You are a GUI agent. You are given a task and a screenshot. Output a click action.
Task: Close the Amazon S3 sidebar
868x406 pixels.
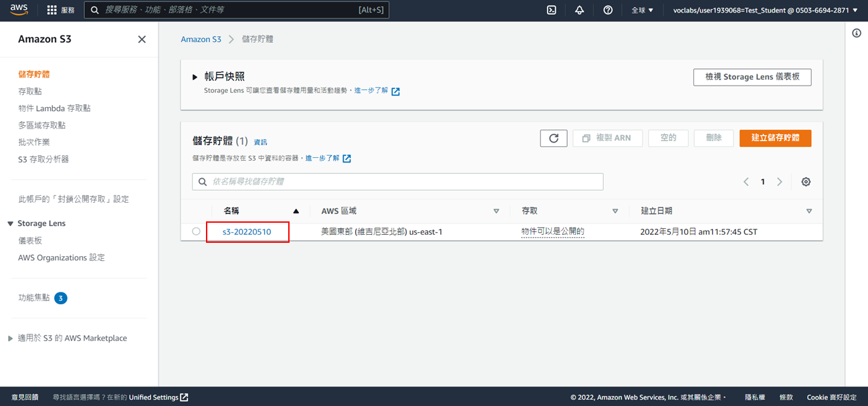[142, 39]
